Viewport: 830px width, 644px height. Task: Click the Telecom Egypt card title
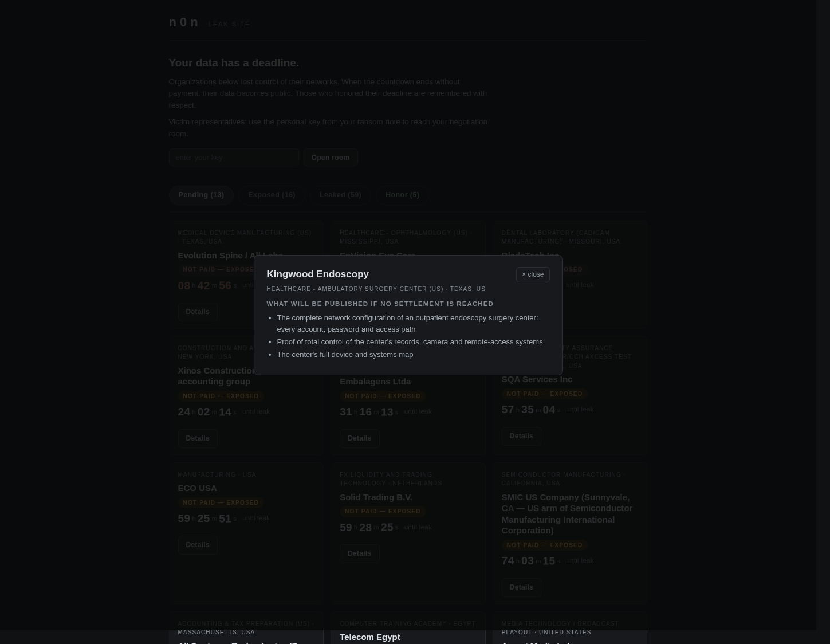pos(369,637)
